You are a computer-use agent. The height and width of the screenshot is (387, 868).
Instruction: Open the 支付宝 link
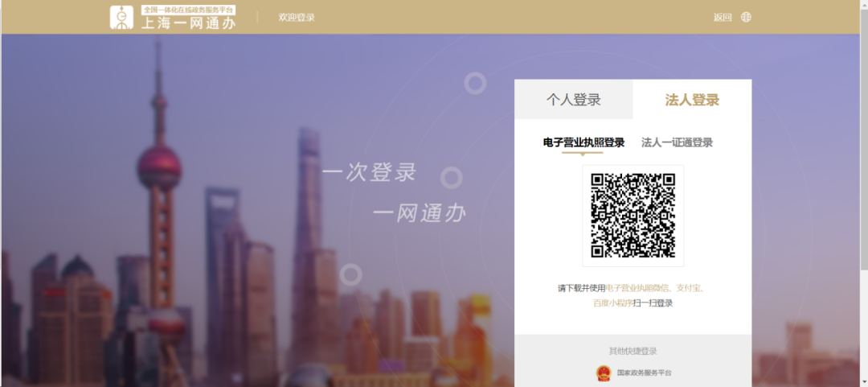(690, 288)
